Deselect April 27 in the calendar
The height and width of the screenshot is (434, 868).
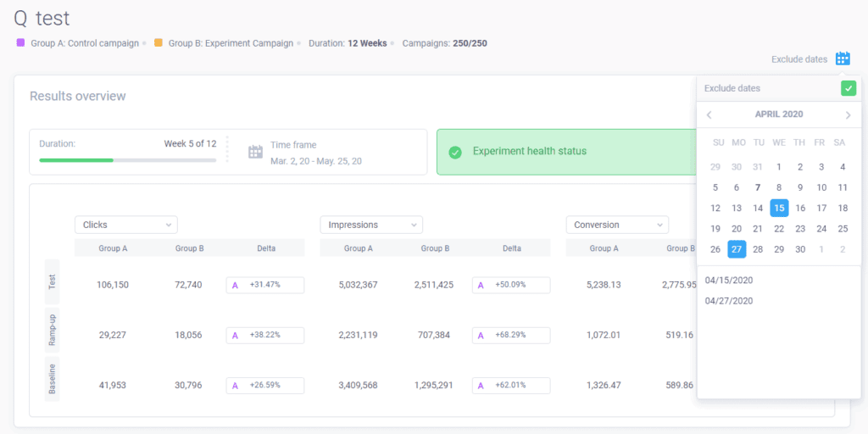coord(737,249)
